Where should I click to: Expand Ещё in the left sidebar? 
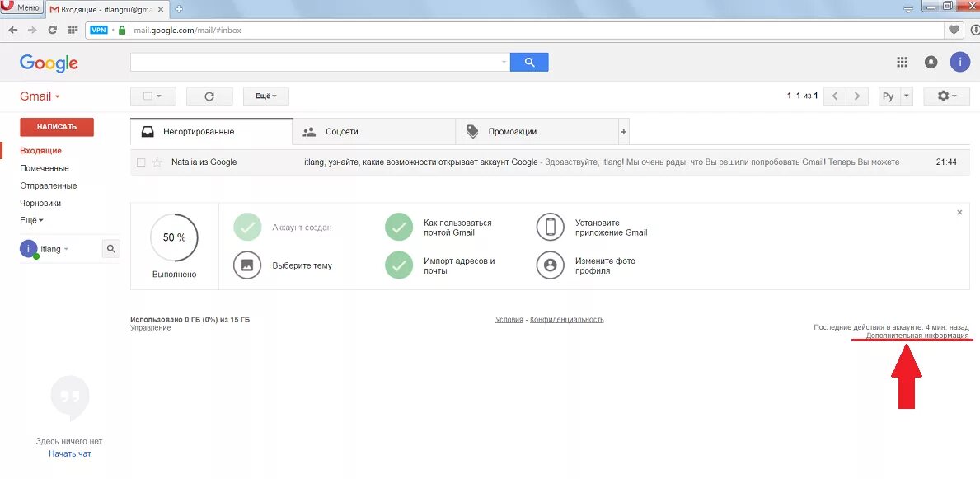click(32, 221)
